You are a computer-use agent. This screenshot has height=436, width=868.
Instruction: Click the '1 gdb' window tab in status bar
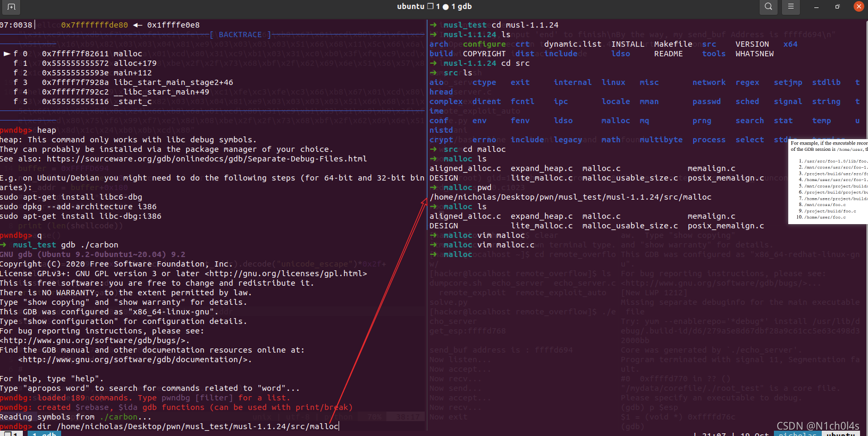click(44, 433)
